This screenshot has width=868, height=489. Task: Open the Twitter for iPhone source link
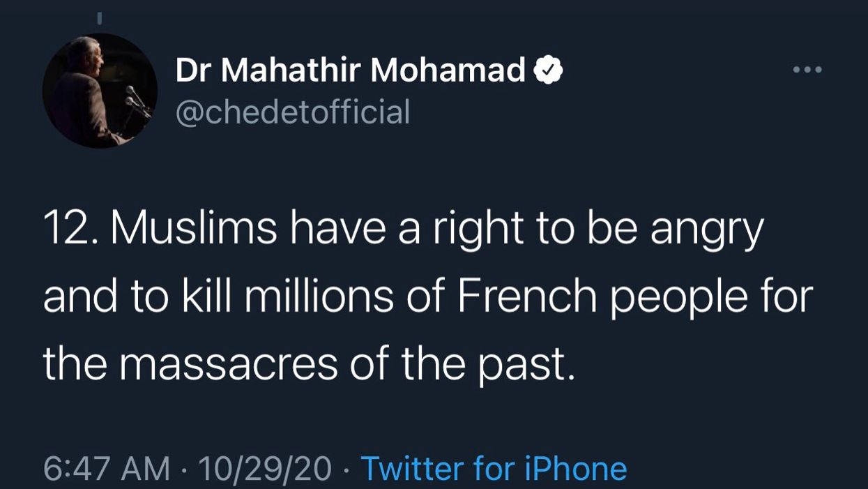(x=494, y=468)
